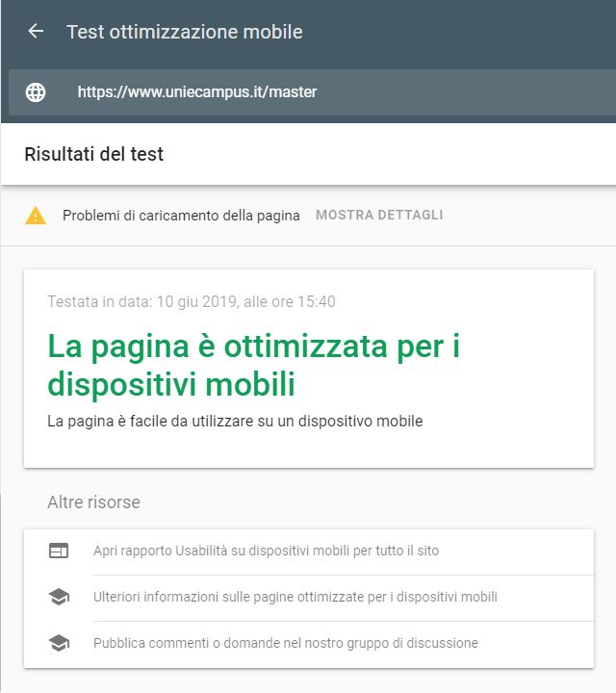Click the Risultati del test heading
Screen dimensions: 616x693
click(93, 154)
